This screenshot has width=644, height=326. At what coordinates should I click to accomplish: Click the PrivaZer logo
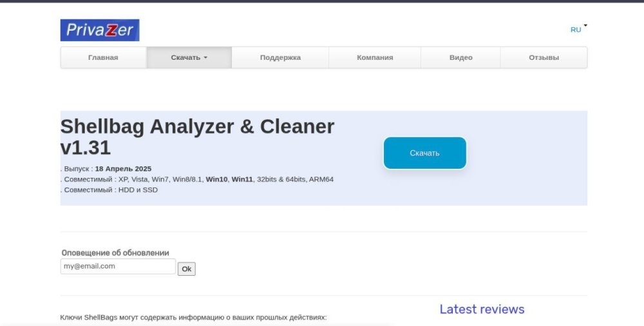tap(100, 30)
